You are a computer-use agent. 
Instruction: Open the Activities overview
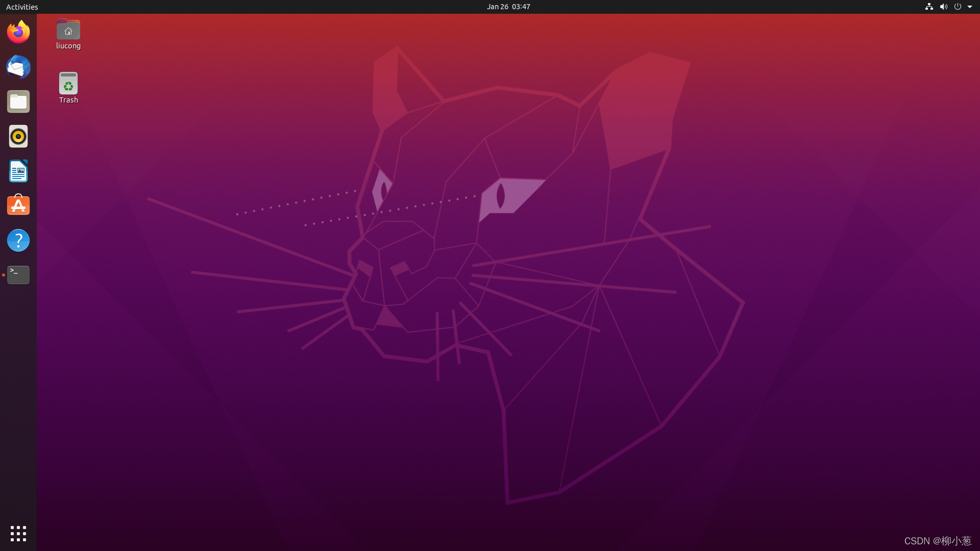click(x=22, y=7)
